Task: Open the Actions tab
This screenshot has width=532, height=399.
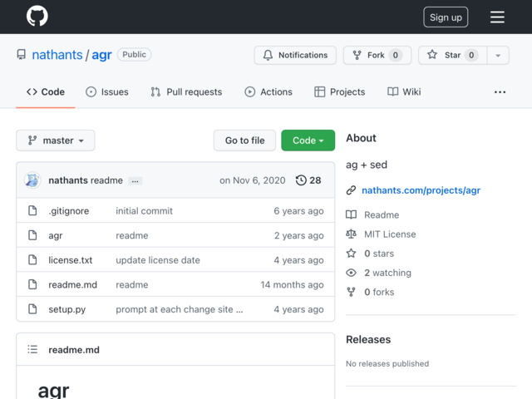Action: coord(268,92)
